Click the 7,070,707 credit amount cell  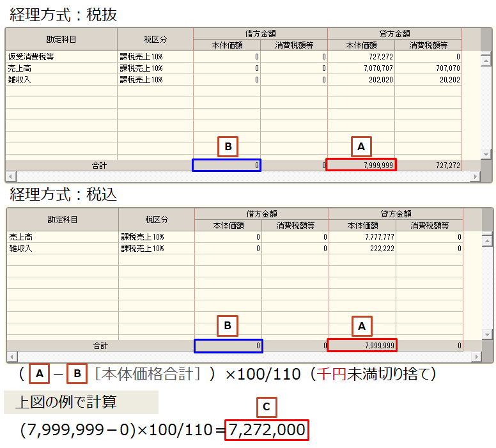coord(361,68)
